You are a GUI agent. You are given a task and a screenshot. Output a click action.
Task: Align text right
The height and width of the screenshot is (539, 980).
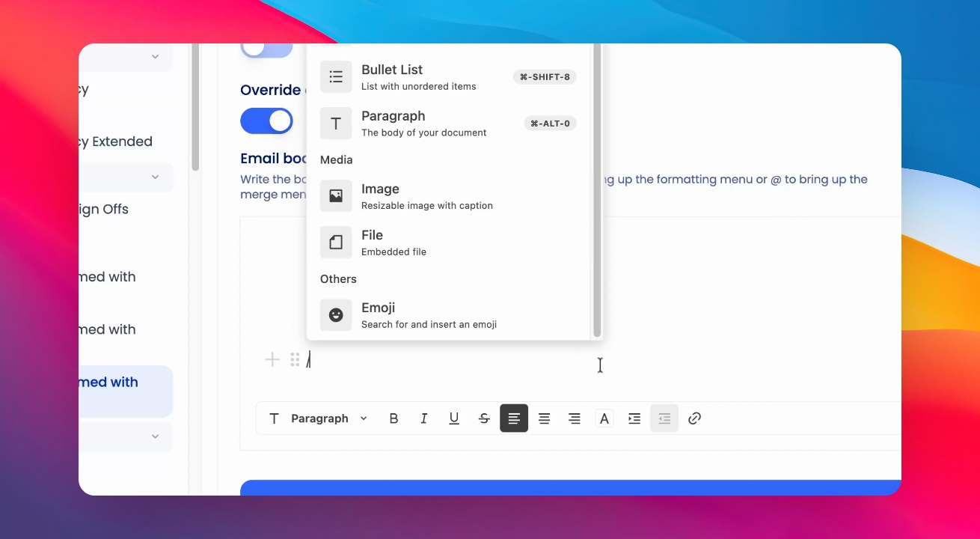click(x=575, y=418)
